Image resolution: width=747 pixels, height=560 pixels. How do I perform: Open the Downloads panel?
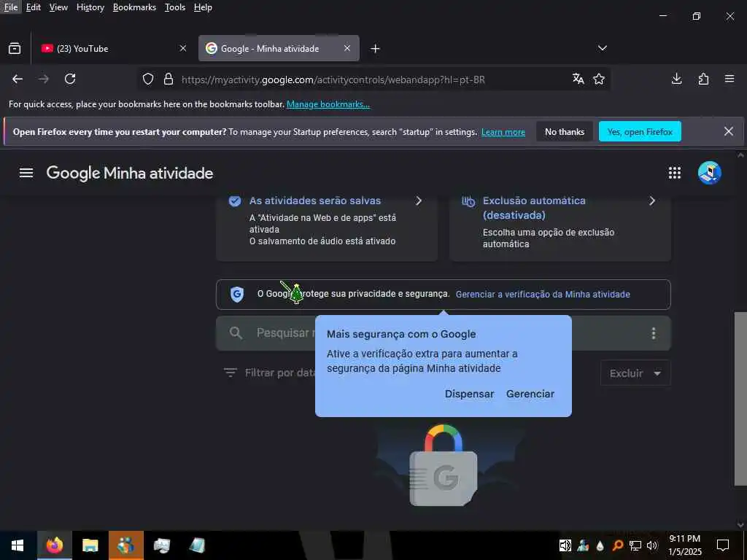[676, 79]
